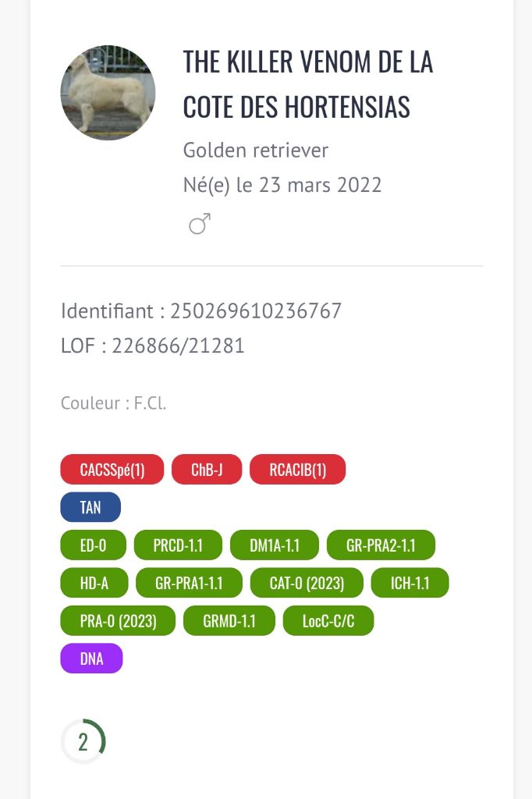Click the GR-PRA1-1.1 badge
The height and width of the screenshot is (799, 532).
pyautogui.click(x=189, y=583)
